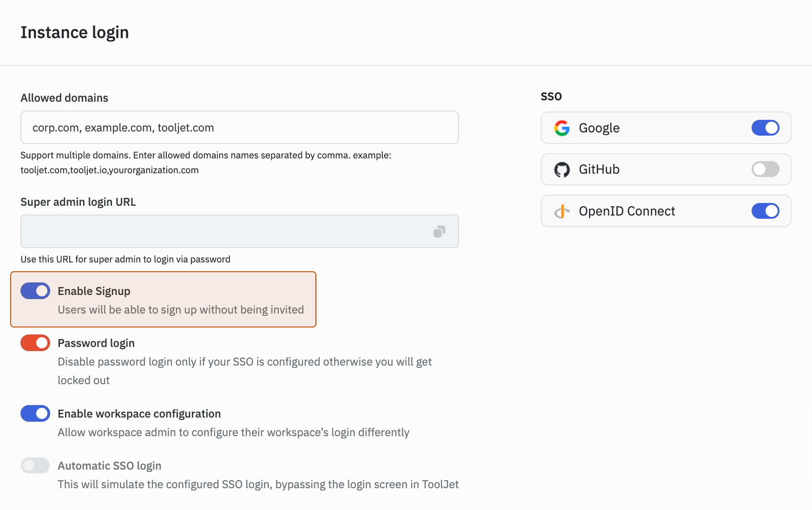
Task: Click the highlighted Enable Signup section
Action: (163, 300)
